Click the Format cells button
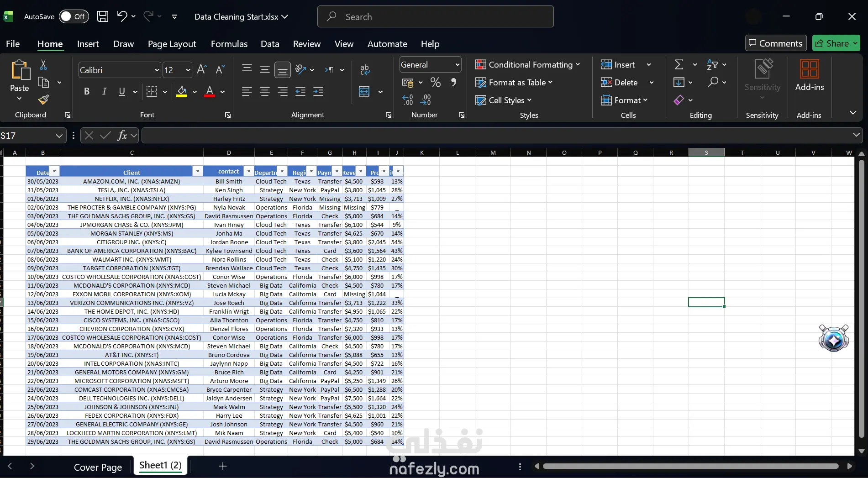 (624, 100)
